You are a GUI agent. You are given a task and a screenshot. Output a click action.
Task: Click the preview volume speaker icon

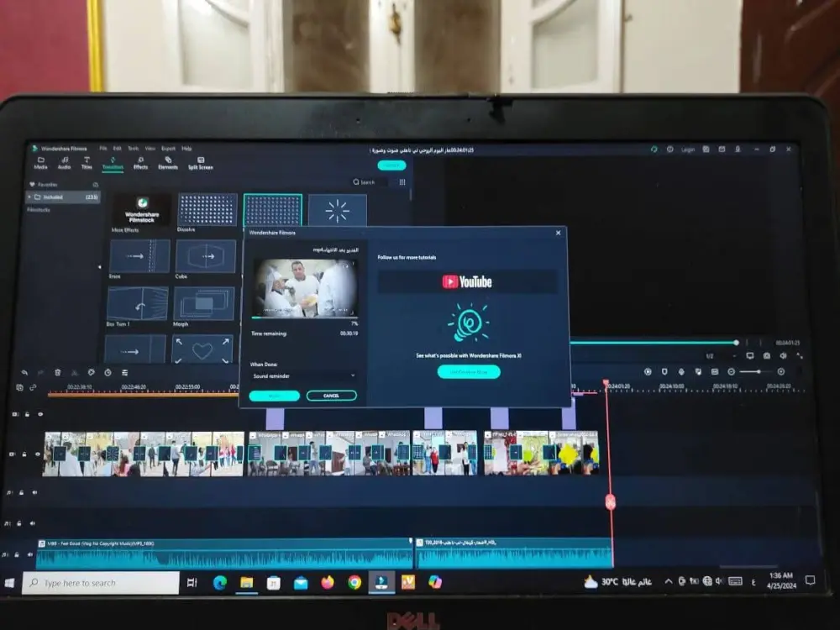[x=783, y=355]
